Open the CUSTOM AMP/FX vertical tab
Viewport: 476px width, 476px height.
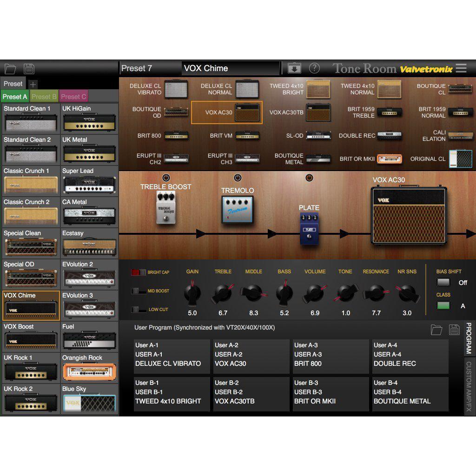(469, 387)
